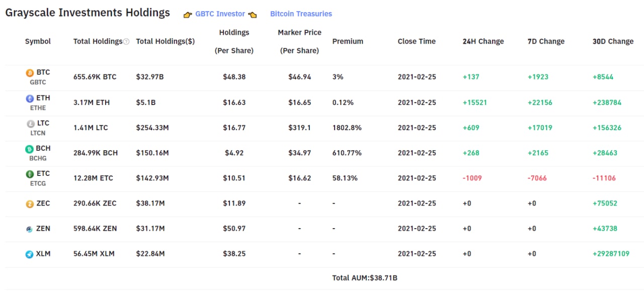Click the Holdings (Per Share) column header
Image resolution: width=644 pixels, height=293 pixels.
(x=234, y=41)
